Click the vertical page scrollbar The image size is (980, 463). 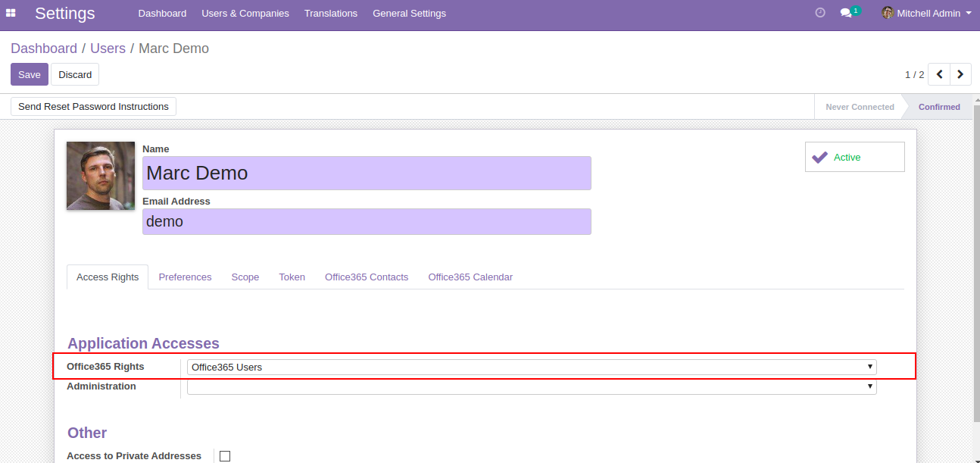click(x=975, y=265)
